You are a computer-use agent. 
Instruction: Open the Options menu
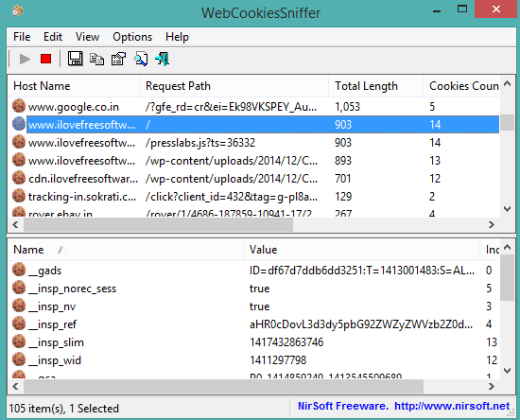pos(132,37)
